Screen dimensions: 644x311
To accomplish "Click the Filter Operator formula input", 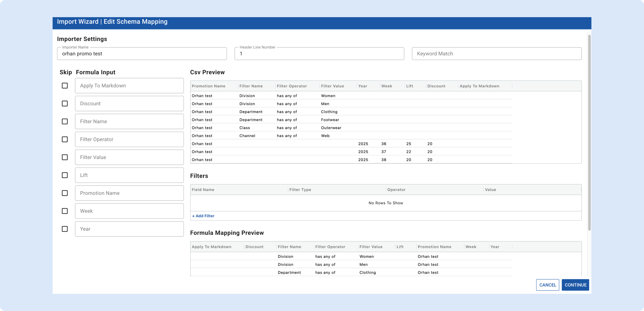I will tap(129, 139).
